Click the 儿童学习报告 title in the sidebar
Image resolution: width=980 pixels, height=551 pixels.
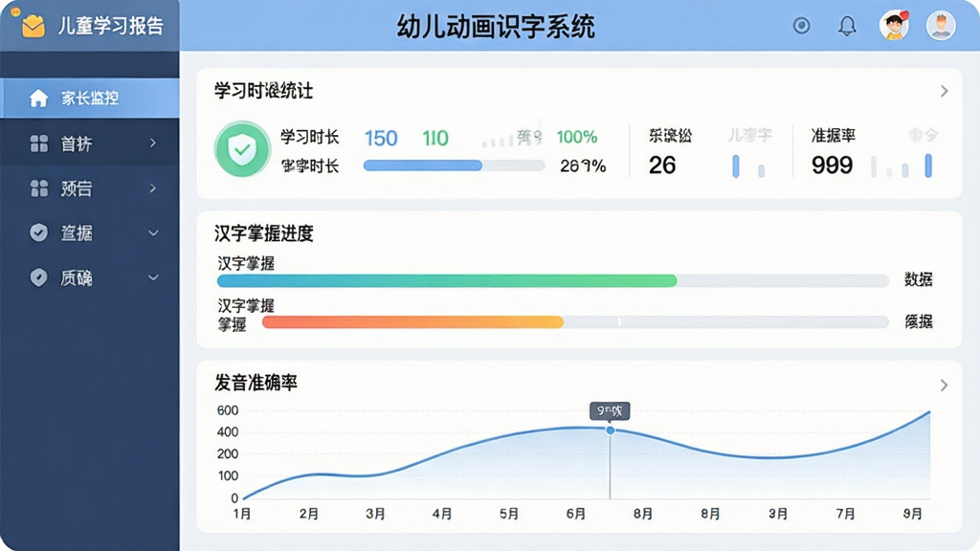tap(111, 26)
